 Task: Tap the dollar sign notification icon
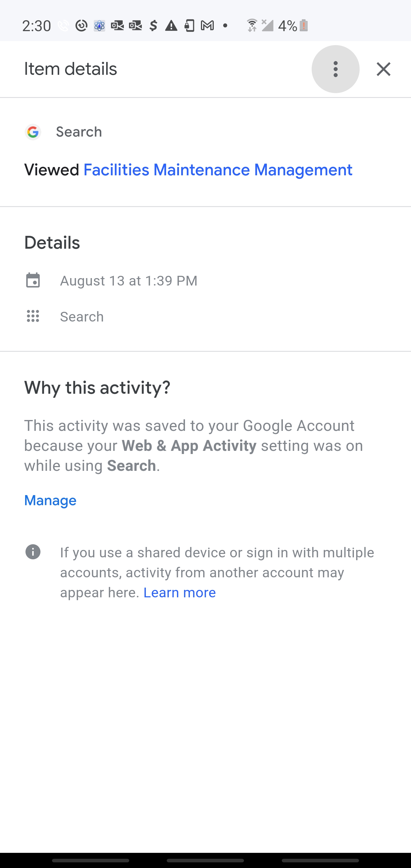point(153,26)
